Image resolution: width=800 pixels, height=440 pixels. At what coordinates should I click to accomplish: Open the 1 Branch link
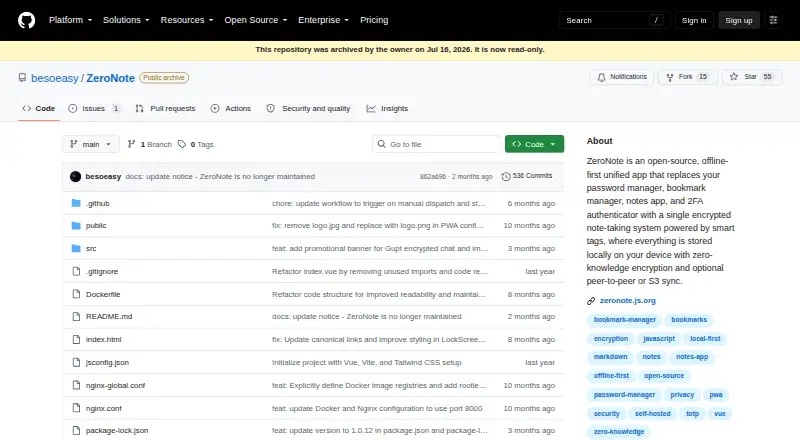149,144
